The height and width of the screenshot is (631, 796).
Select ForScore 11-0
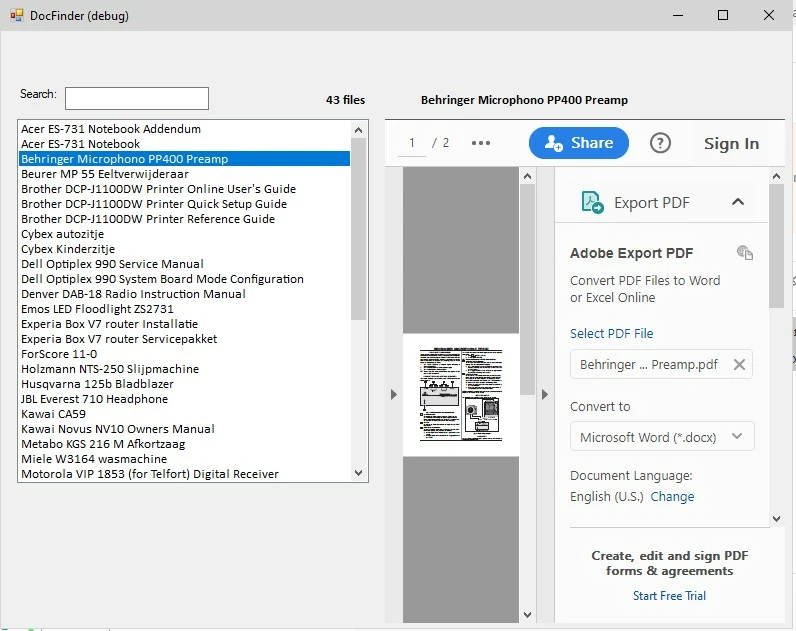184,354
